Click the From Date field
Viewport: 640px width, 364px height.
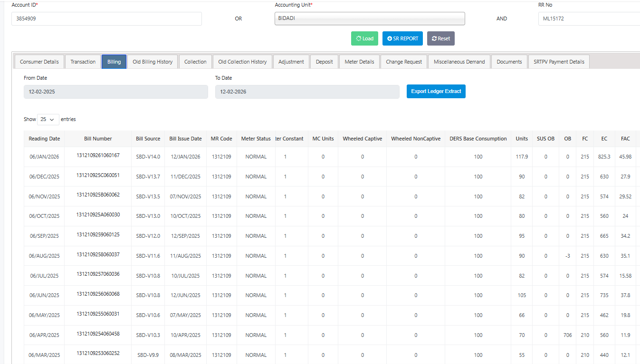tap(115, 92)
